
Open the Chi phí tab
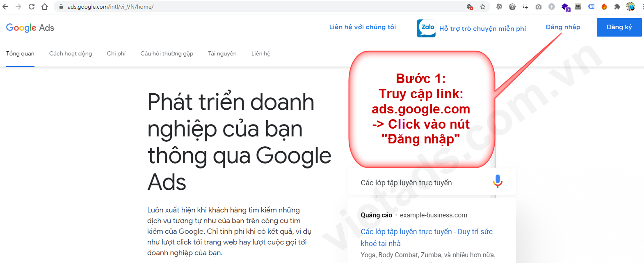[116, 53]
